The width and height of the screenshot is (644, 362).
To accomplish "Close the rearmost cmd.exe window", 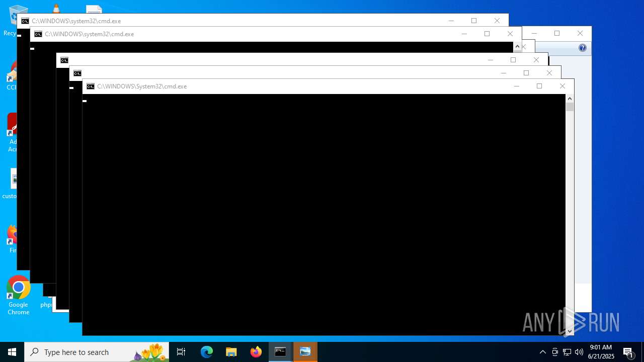I will [497, 21].
